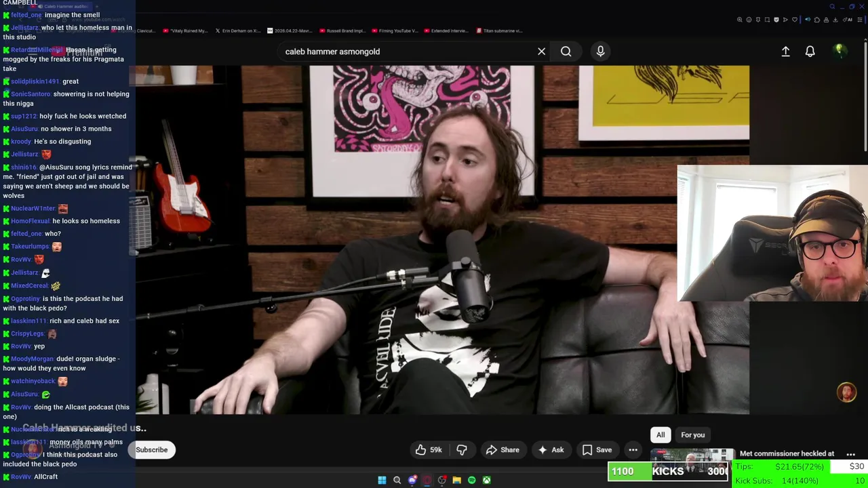Open options menu for Met commissioner video
This screenshot has width=868, height=488.
click(x=850, y=454)
